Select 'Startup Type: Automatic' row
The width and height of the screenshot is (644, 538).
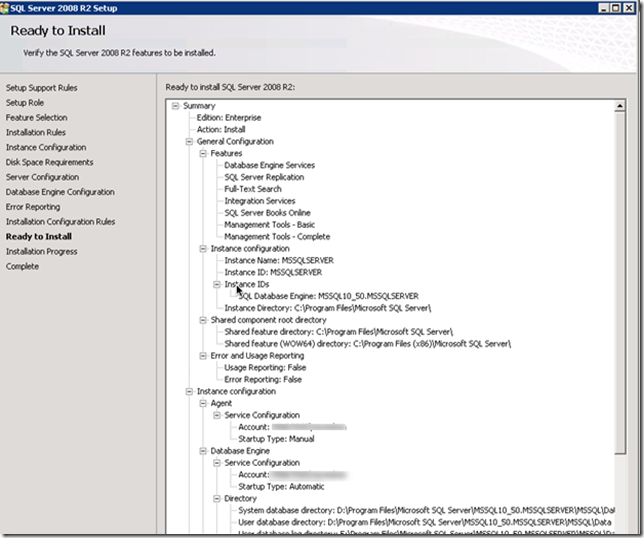[281, 487]
